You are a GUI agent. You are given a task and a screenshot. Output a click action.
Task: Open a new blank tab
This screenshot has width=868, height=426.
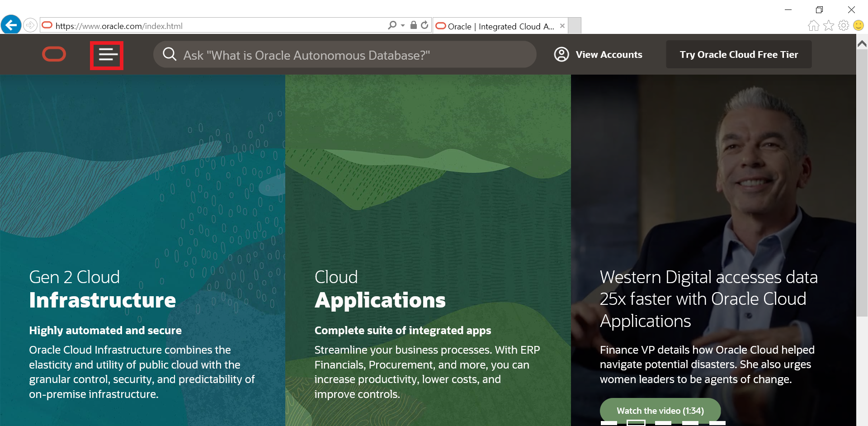(x=575, y=26)
